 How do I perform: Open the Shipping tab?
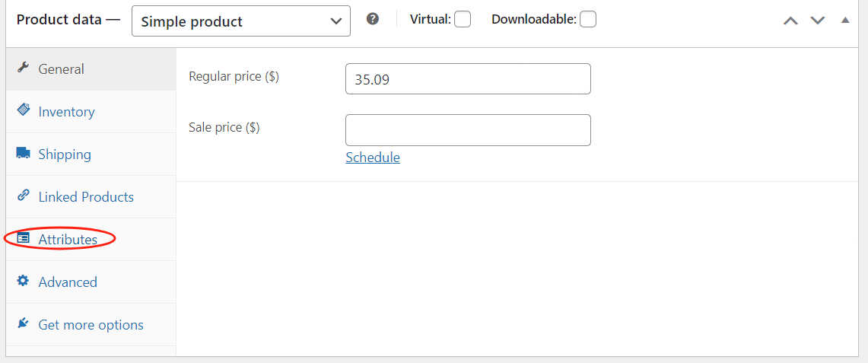[x=65, y=154]
